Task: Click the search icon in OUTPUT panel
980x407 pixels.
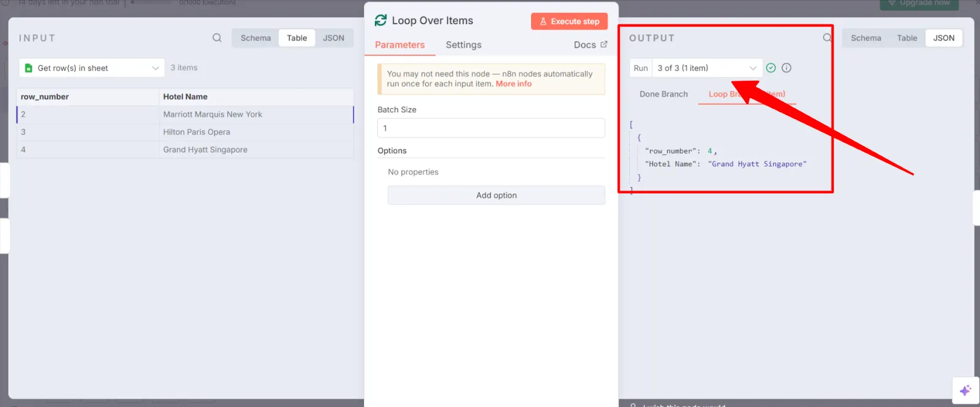Action: 827,38
